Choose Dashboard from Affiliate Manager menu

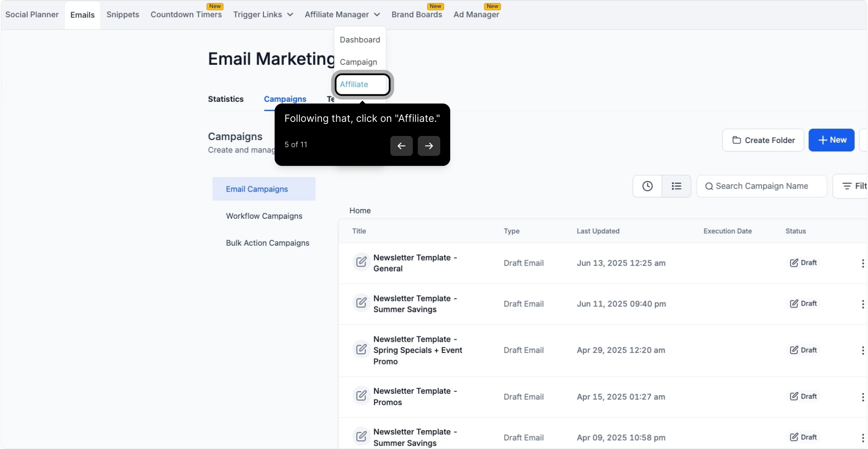[360, 39]
